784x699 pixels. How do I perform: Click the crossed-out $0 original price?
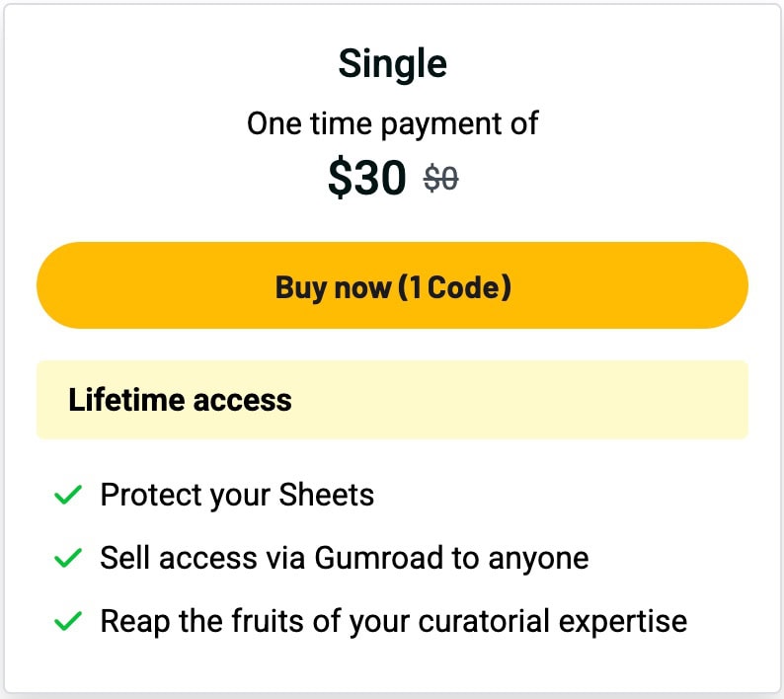440,180
